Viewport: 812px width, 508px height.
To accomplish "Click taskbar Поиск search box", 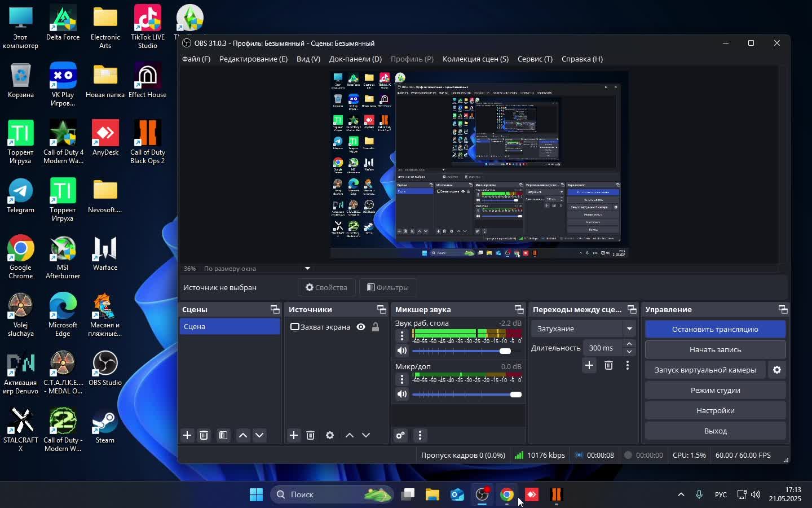I will (x=332, y=495).
